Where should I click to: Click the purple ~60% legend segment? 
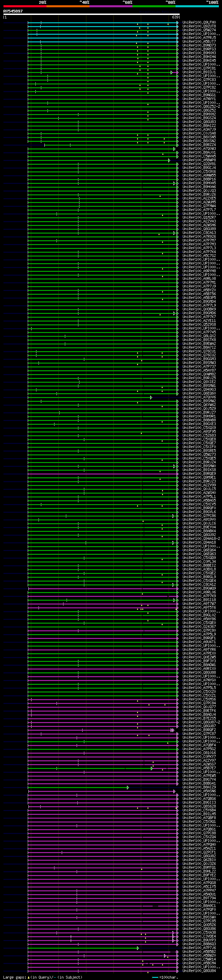(x=111, y=6)
